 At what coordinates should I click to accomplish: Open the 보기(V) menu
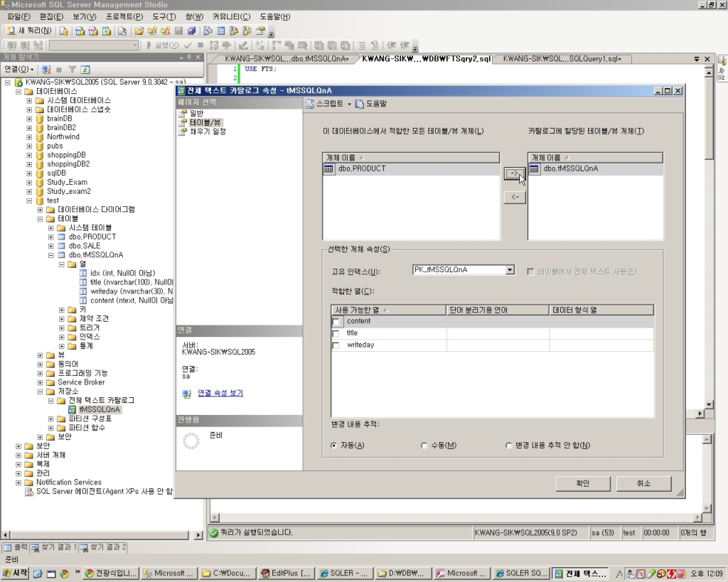85,17
